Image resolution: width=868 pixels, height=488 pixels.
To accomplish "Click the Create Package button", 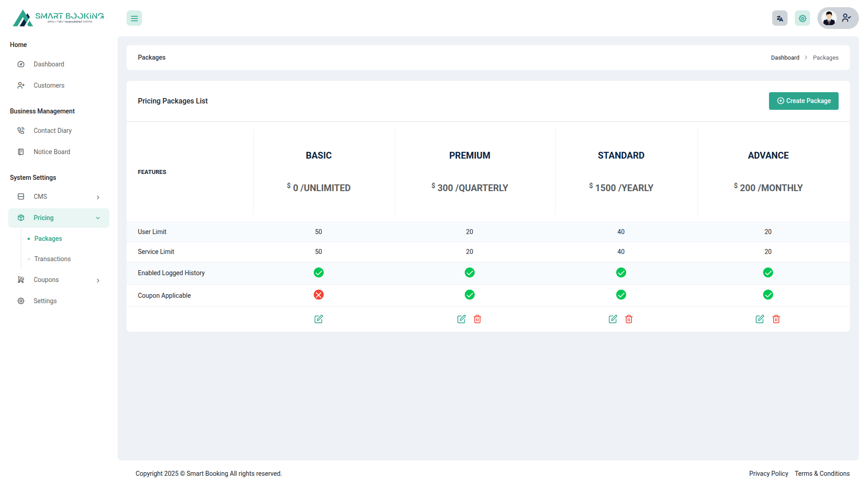I will [803, 101].
